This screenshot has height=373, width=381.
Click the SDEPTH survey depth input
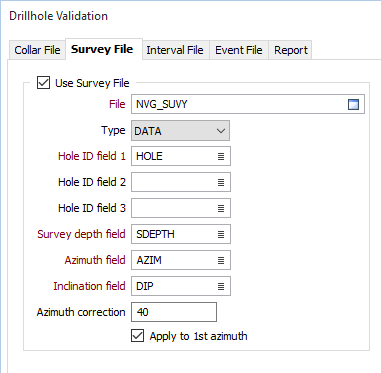click(181, 234)
